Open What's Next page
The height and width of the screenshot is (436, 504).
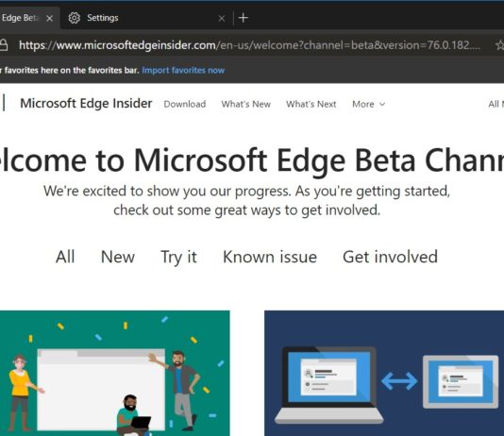(311, 104)
